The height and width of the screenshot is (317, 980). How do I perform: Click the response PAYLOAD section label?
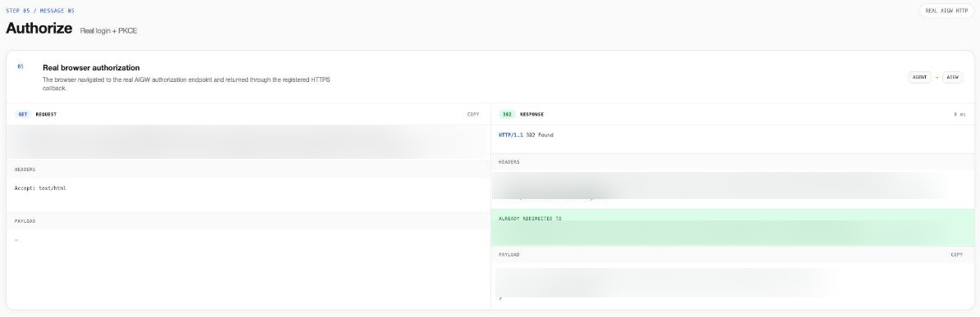point(508,255)
